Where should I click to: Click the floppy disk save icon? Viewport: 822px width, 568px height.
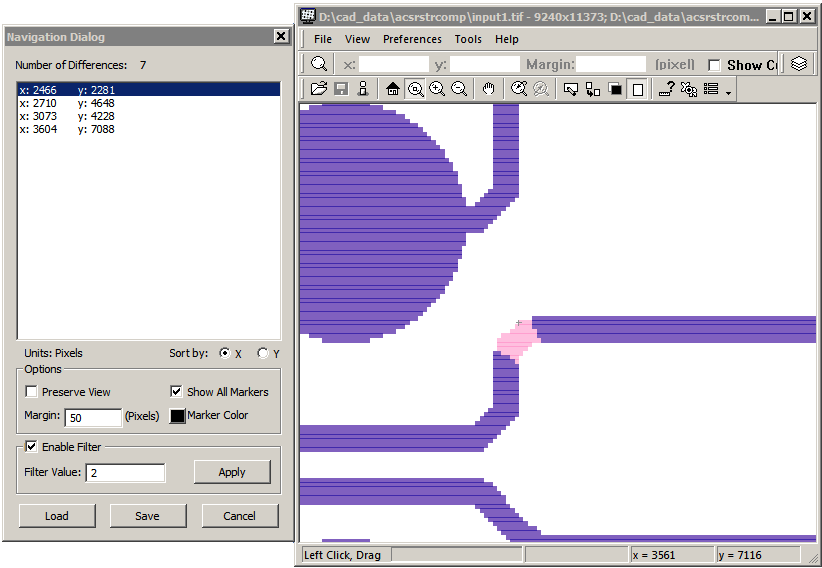[341, 89]
